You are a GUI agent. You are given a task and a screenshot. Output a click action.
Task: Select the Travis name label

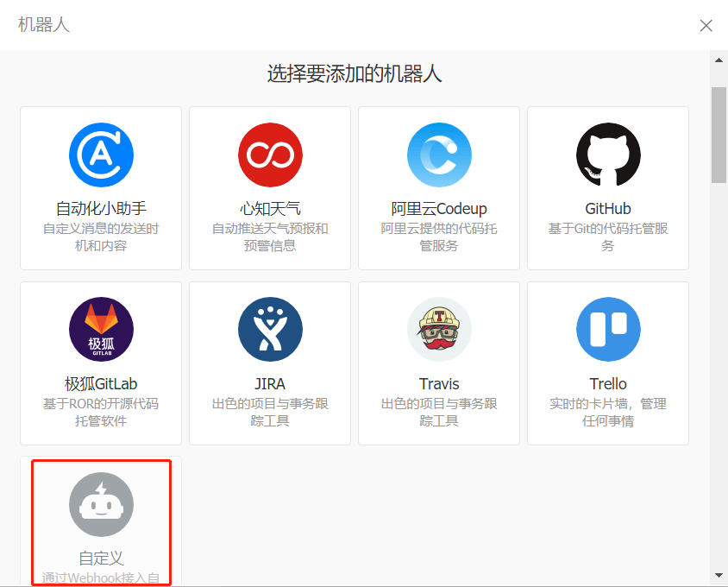point(439,383)
